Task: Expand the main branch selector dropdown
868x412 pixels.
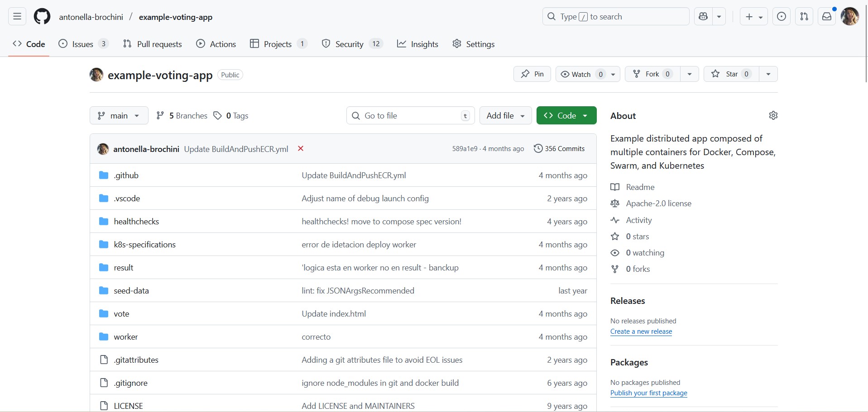Action: point(119,116)
